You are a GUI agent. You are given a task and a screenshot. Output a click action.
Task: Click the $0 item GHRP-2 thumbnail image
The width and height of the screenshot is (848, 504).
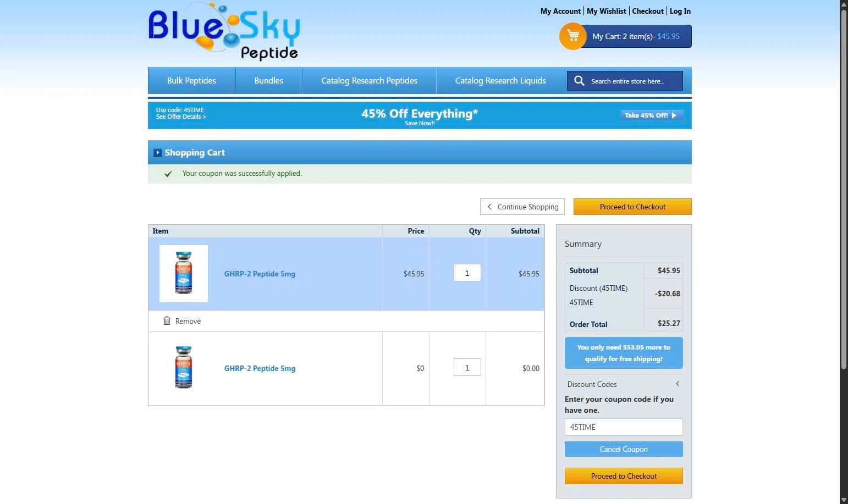[184, 368]
